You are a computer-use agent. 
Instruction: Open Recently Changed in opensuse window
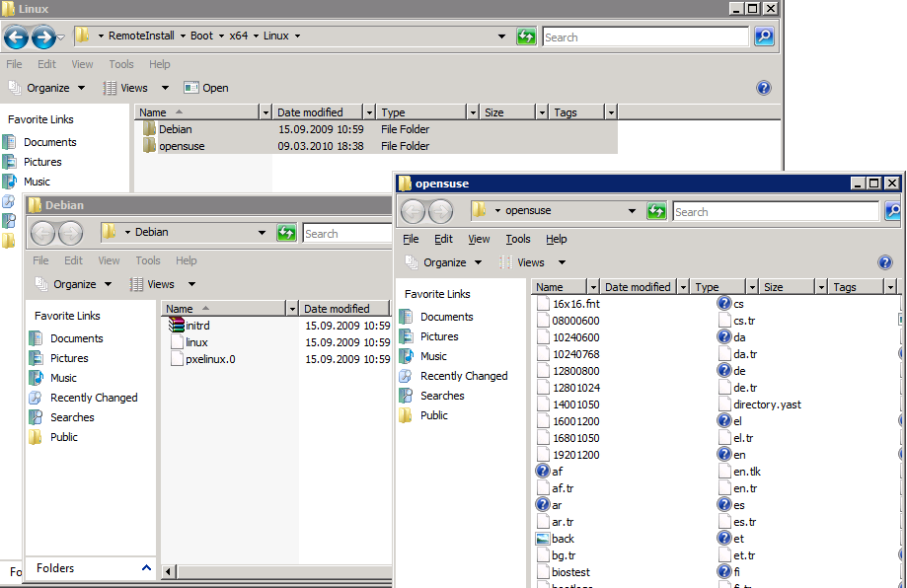pos(464,376)
